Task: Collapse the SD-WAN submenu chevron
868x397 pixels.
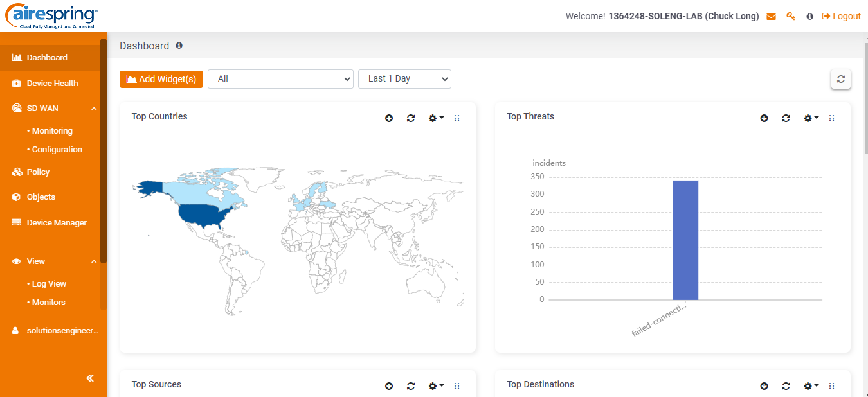Action: pyautogui.click(x=94, y=109)
